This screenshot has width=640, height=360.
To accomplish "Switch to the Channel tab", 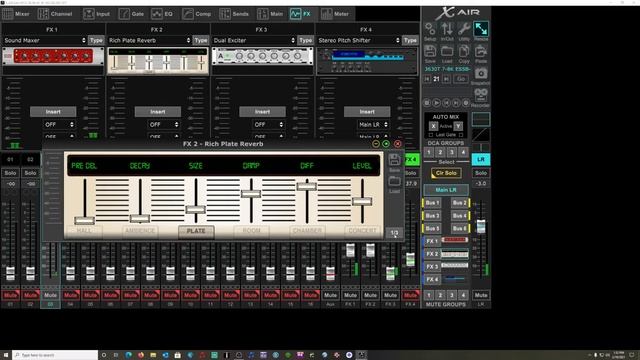I will 55,14.
